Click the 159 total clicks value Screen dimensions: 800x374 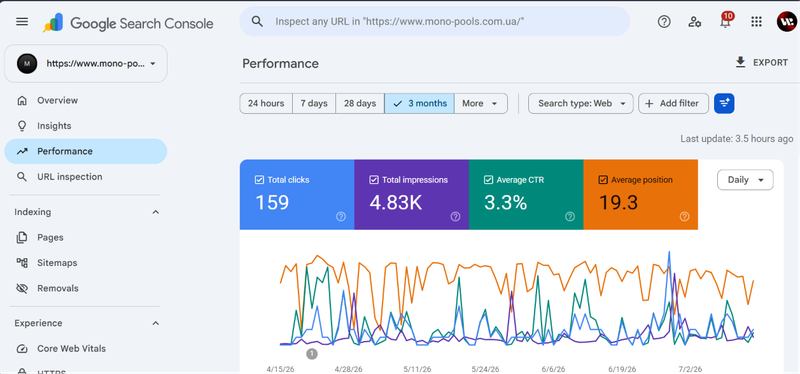coord(272,203)
